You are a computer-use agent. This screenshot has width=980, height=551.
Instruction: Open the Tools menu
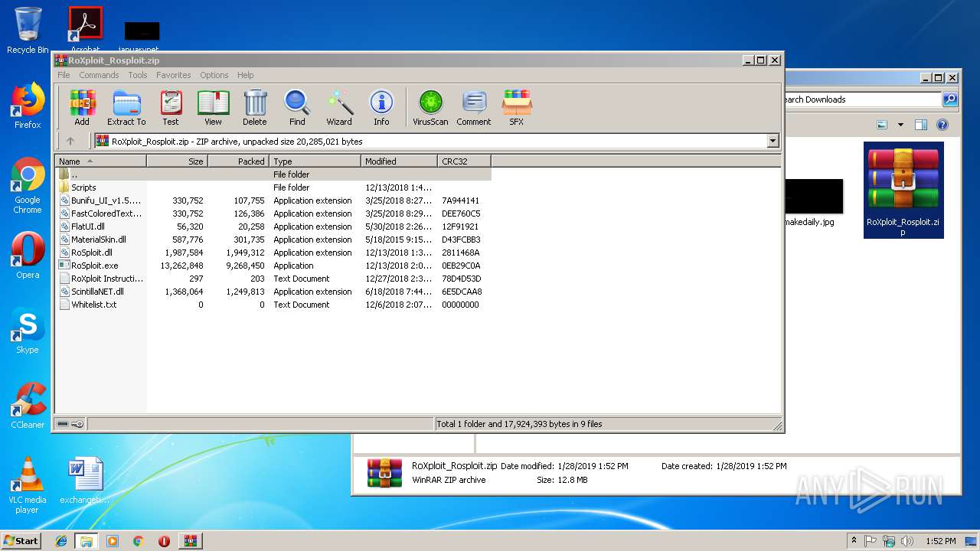click(x=138, y=75)
